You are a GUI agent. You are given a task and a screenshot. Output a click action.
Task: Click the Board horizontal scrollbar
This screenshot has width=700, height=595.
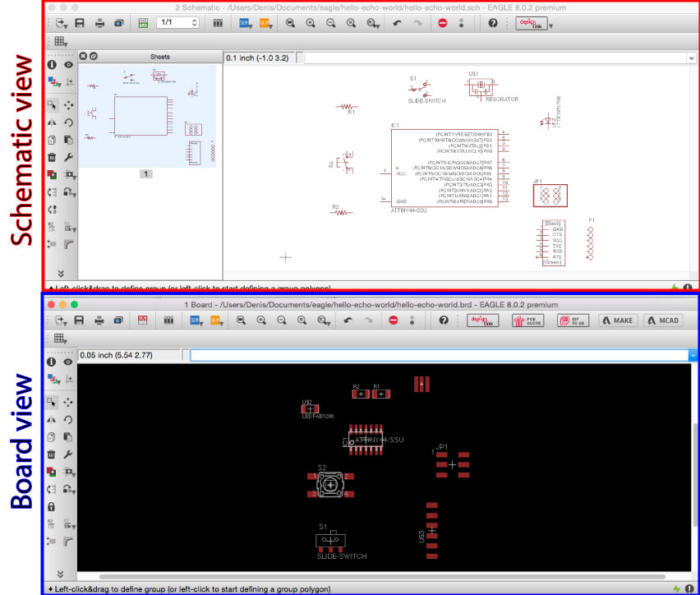(383, 577)
